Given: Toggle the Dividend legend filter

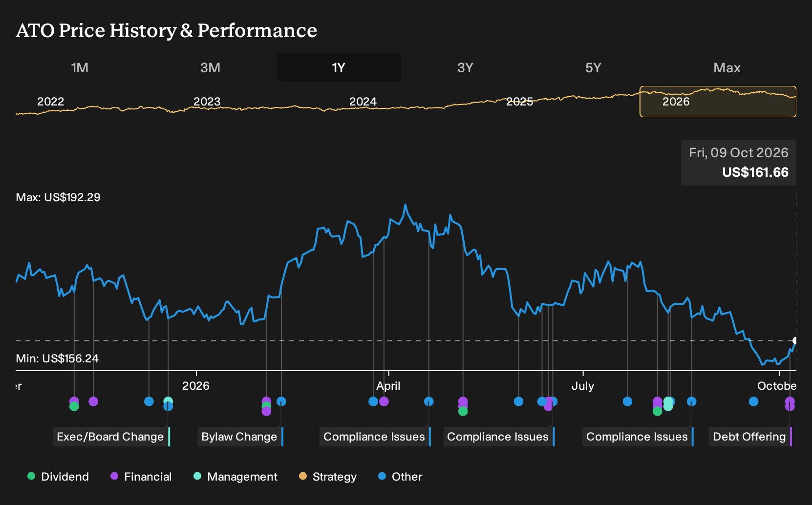Looking at the screenshot, I should [58, 477].
